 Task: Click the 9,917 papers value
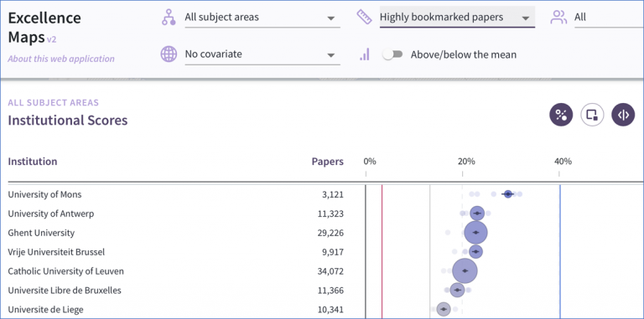tap(333, 252)
